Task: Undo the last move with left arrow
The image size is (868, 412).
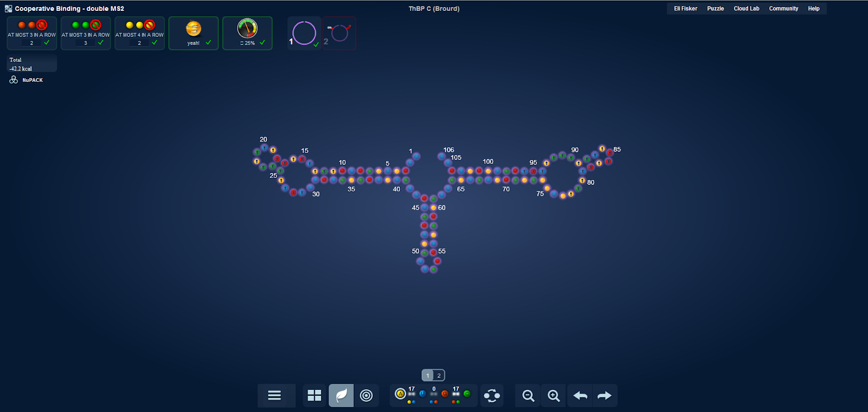Action: pyautogui.click(x=580, y=396)
